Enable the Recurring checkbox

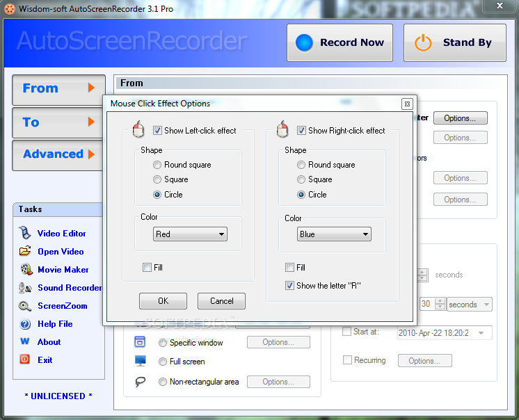(x=348, y=360)
